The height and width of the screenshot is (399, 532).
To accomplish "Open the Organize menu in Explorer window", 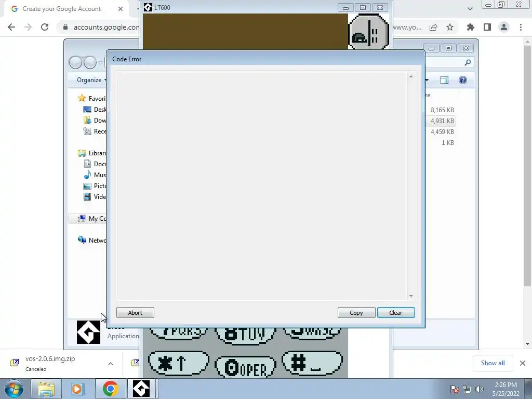I will coord(91,80).
